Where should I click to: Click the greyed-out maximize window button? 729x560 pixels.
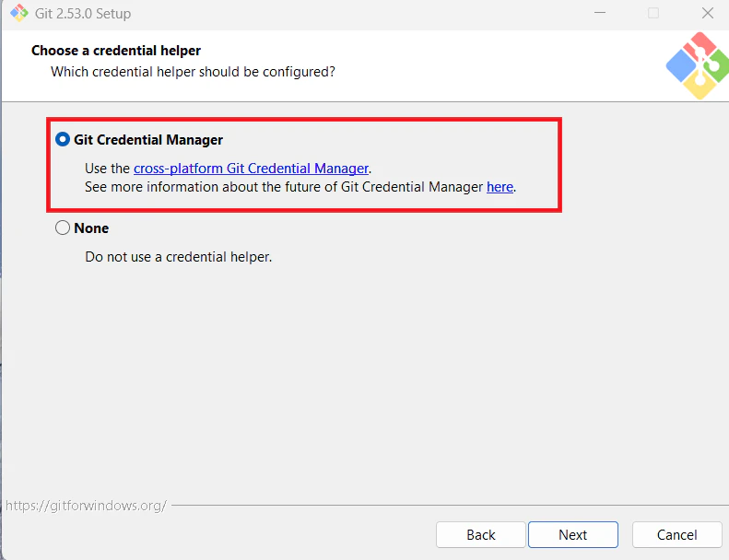pyautogui.click(x=653, y=14)
